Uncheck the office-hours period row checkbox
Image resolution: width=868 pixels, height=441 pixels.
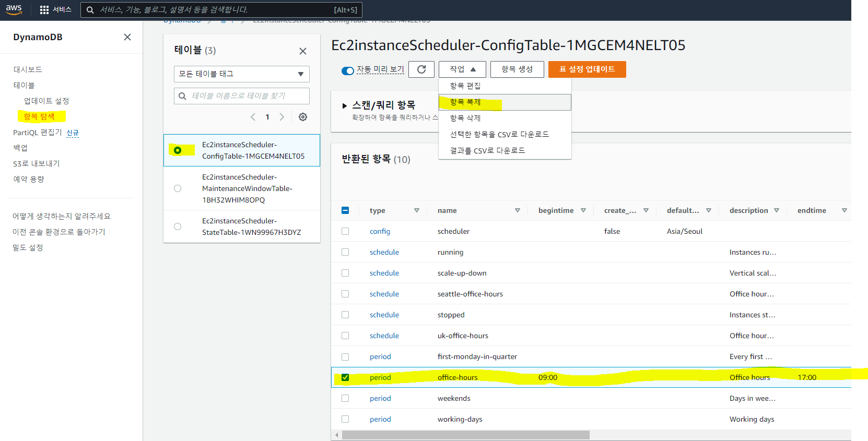tap(345, 377)
